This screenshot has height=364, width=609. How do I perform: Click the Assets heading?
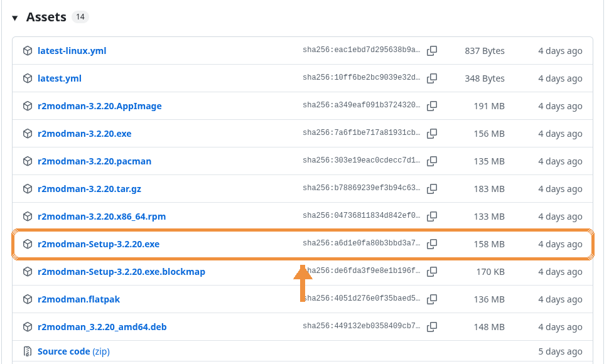46,17
